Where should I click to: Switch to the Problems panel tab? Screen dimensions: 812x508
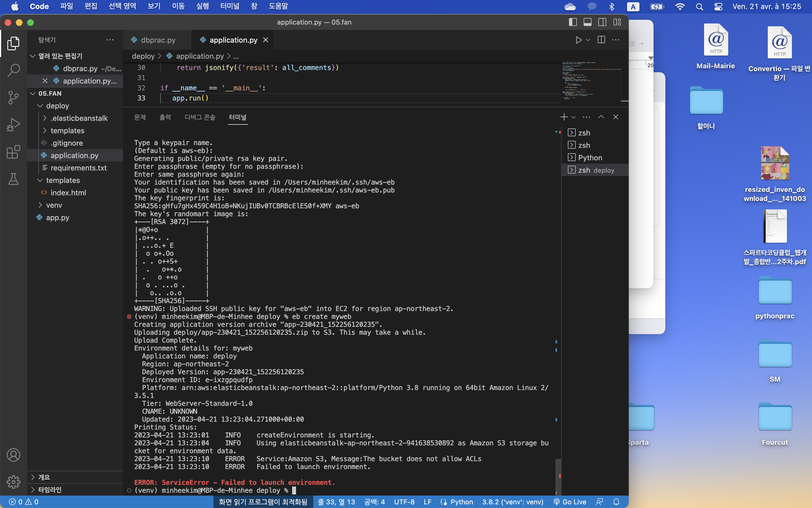(140, 117)
